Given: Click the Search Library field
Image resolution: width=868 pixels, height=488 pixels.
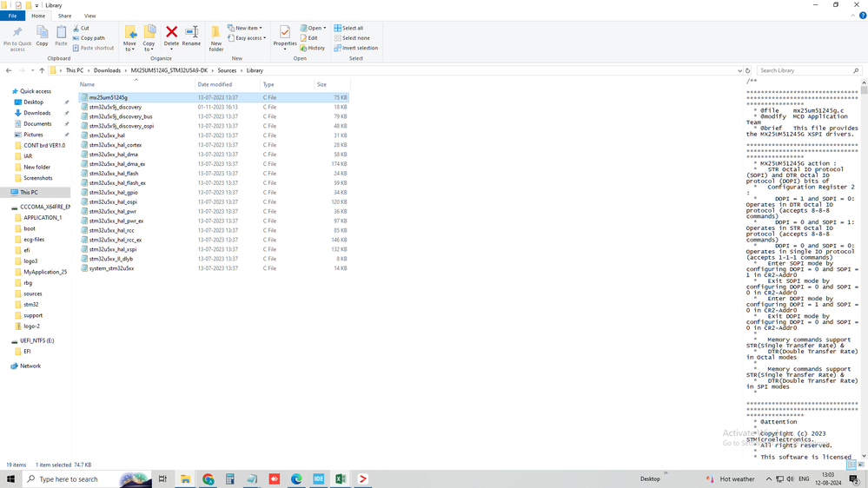Looking at the screenshot, I should coord(808,71).
